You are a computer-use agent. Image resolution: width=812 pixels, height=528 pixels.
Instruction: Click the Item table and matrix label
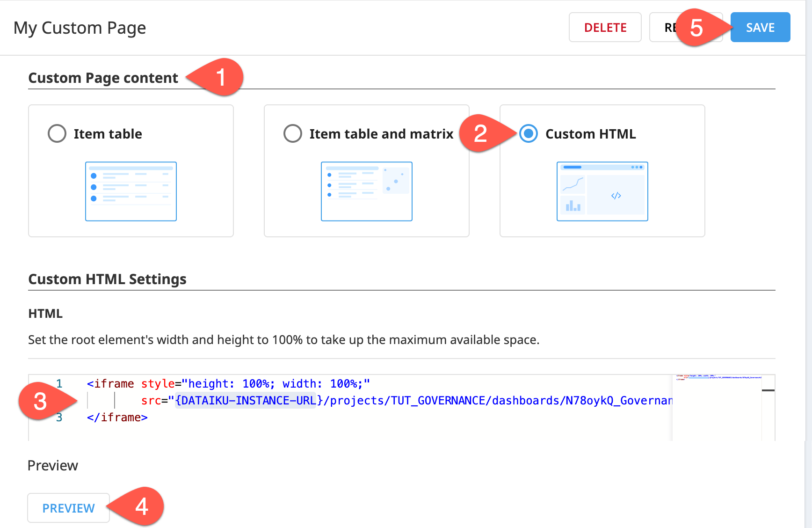pos(382,134)
